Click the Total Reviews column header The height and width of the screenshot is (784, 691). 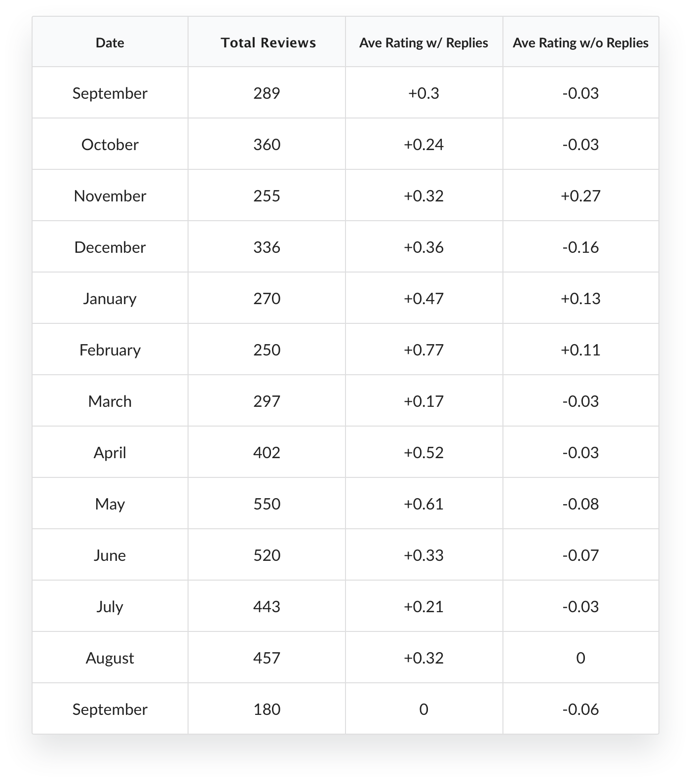coord(268,43)
